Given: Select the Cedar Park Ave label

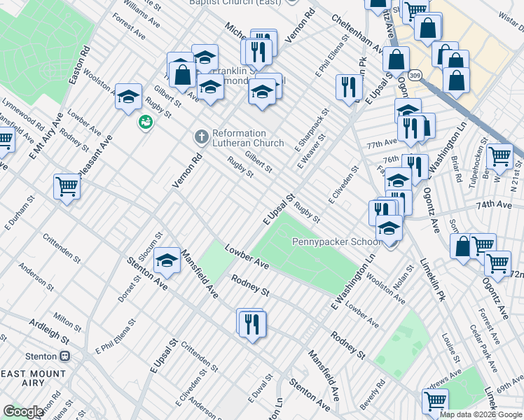Looking at the screenshot, I should [484, 349].
